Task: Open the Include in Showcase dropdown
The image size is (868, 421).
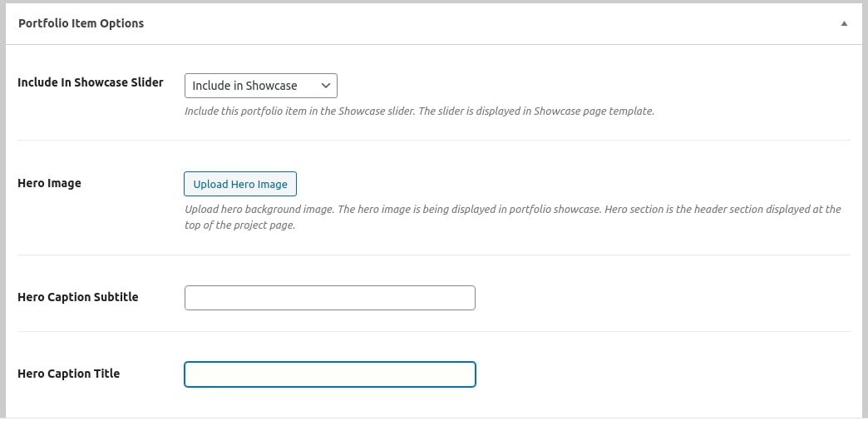Action: 260,86
